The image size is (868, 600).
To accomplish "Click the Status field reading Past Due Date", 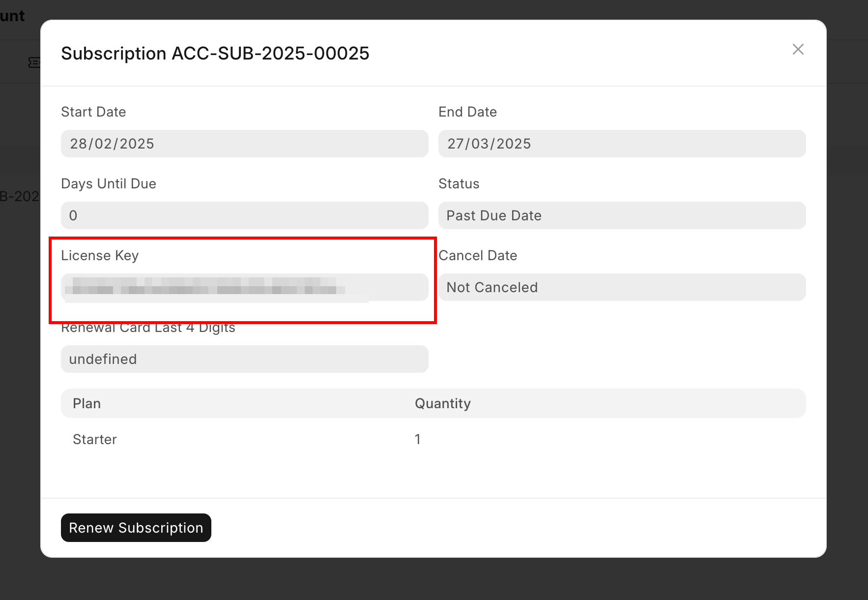I will coord(622,215).
